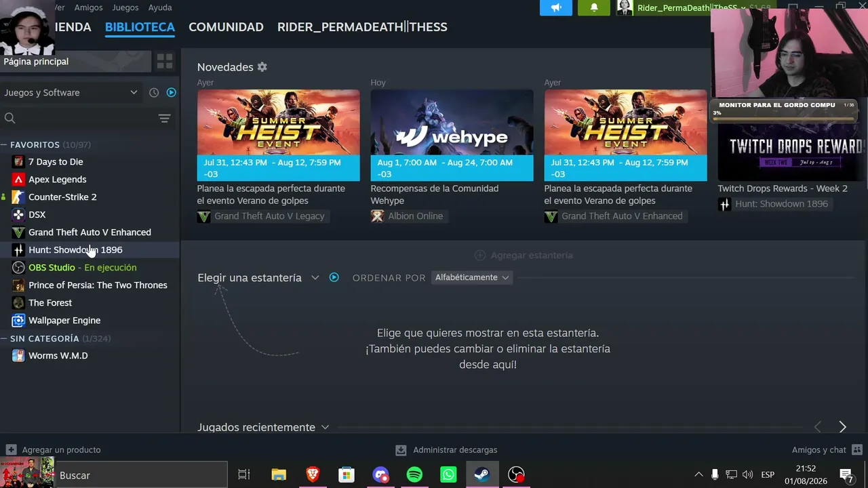Select the Counter-Strike 2 icon
Viewport: 868px width, 488px height.
18,197
